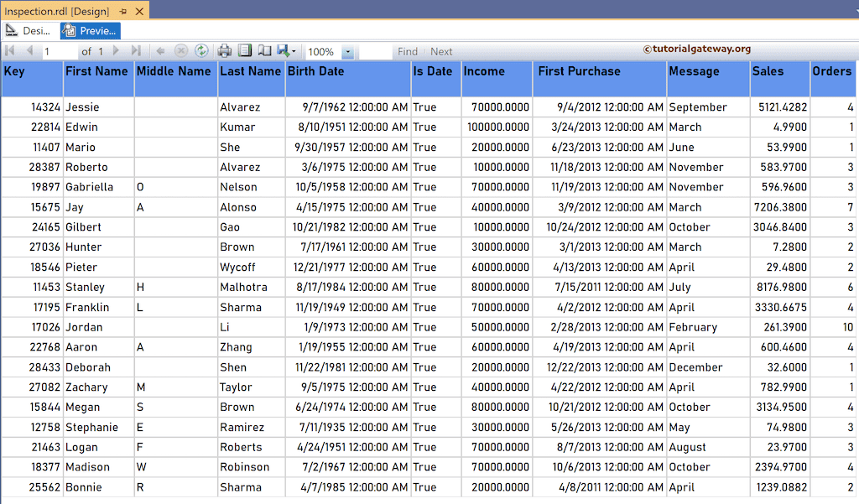Open the Export format dropdown arrow
The height and width of the screenshot is (504, 859).
[x=294, y=51]
